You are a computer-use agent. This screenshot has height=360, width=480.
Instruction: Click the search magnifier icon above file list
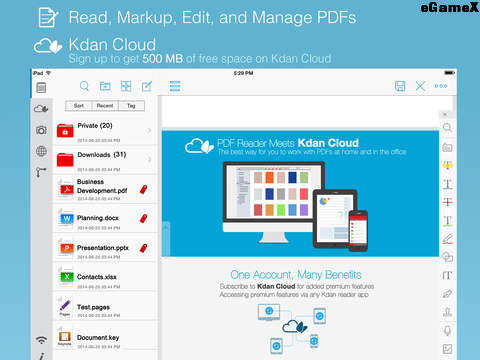[84, 86]
